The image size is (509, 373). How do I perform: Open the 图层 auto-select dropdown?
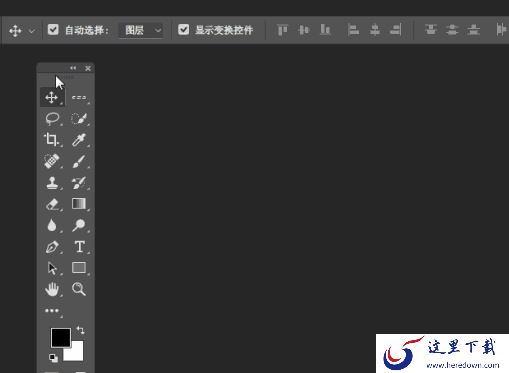tap(141, 30)
